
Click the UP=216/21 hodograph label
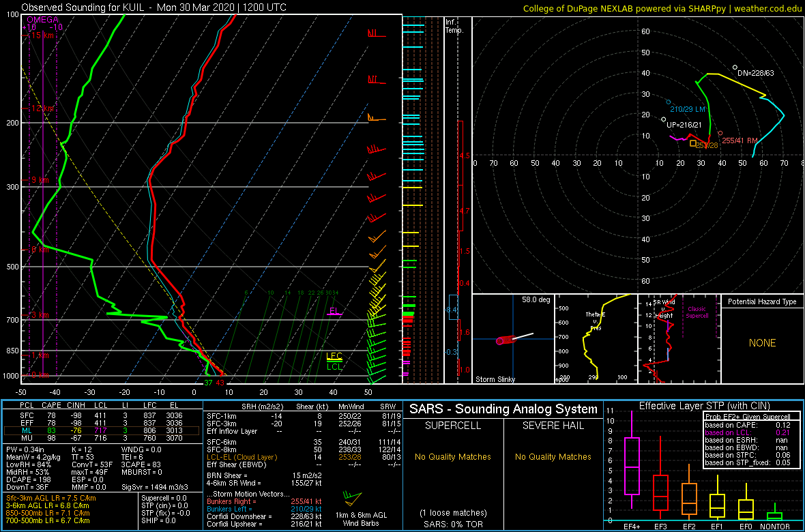click(x=684, y=125)
